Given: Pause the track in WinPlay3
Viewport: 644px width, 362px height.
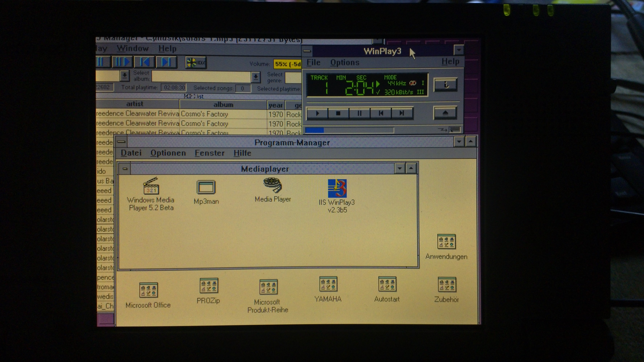Looking at the screenshot, I should 359,114.
